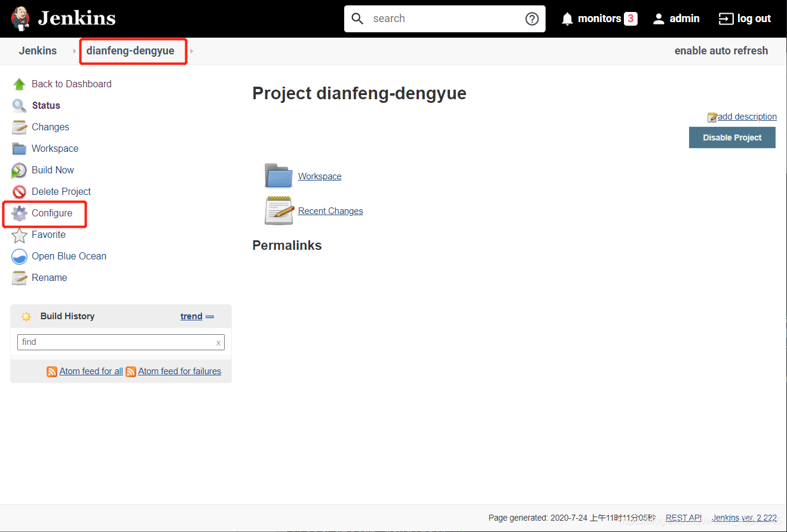
Task: Clear the build history find field
Action: [x=218, y=343]
